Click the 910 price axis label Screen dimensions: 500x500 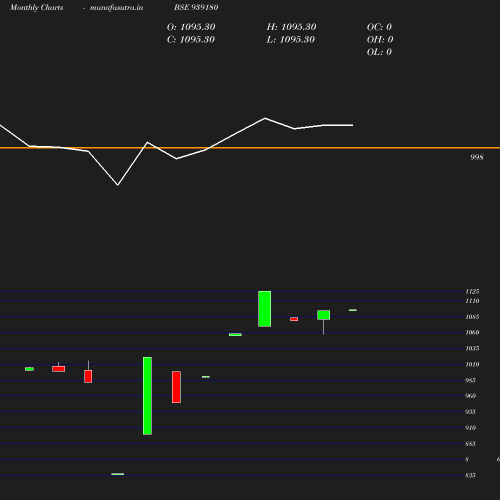pyautogui.click(x=470, y=428)
